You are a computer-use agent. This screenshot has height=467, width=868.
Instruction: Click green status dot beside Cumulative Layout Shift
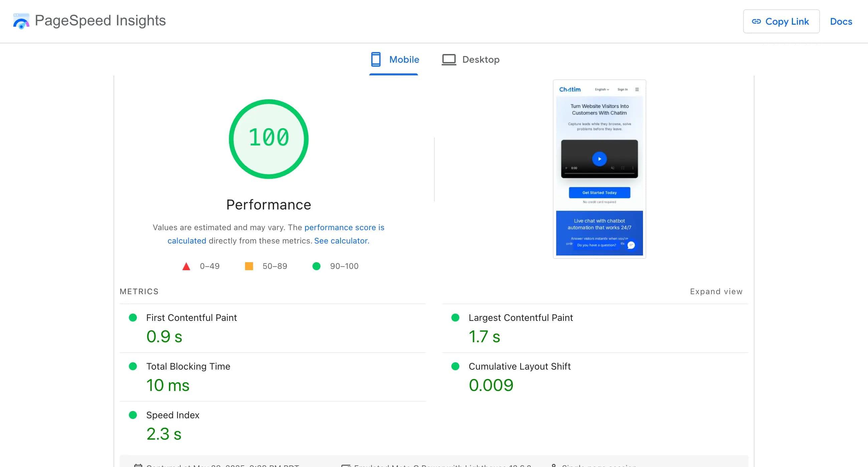[456, 367]
